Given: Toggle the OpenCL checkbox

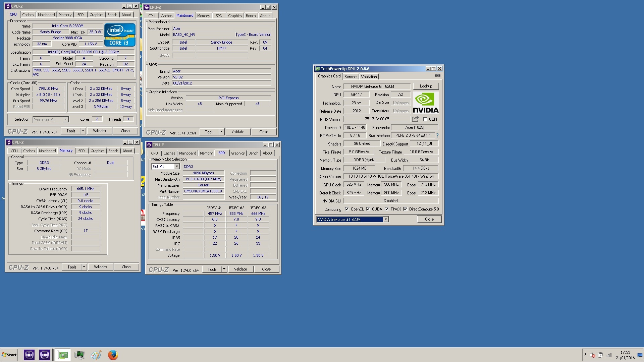Looking at the screenshot, I should pyautogui.click(x=347, y=209).
